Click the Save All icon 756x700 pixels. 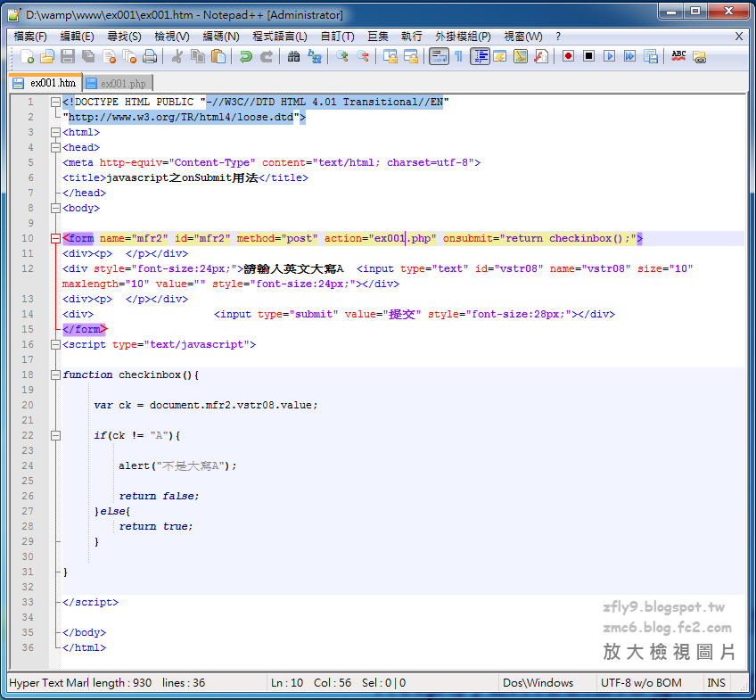click(87, 56)
